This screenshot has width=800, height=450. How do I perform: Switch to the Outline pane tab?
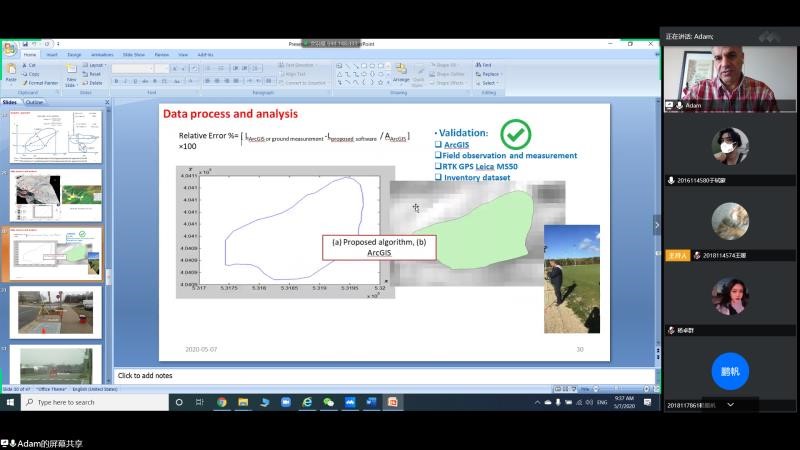(x=35, y=102)
